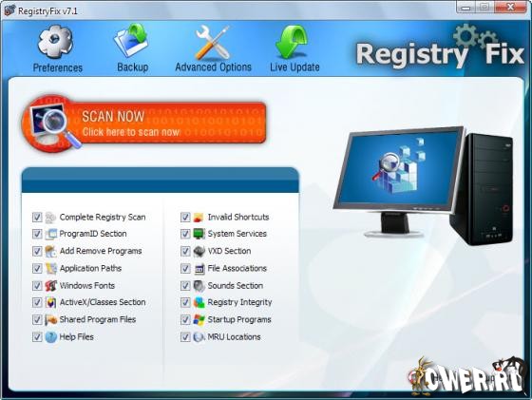This screenshot has width=532, height=400.
Task: Uncheck the Windows Fonts checkbox
Action: tap(37, 286)
